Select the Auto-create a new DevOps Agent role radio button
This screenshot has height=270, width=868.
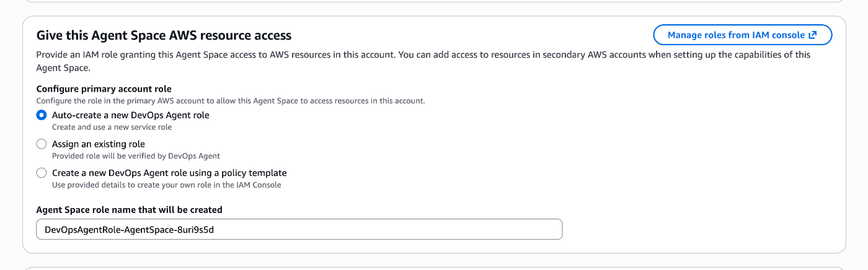[42, 115]
